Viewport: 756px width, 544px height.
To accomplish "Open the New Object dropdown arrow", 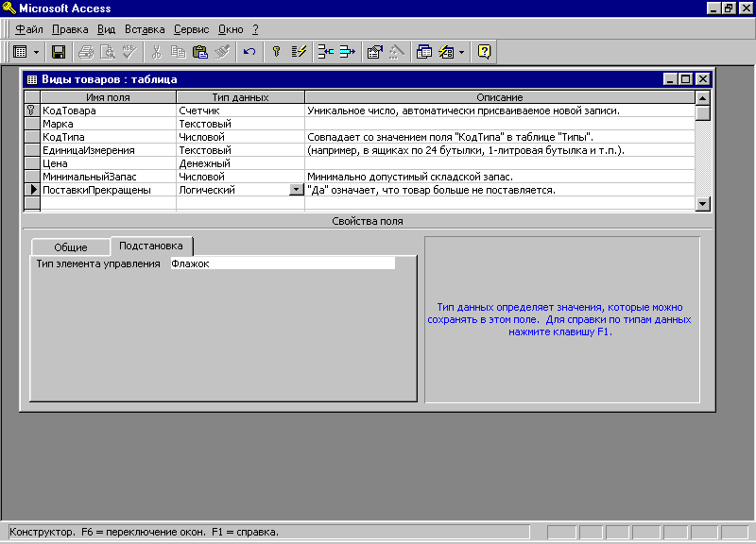I will coord(461,52).
